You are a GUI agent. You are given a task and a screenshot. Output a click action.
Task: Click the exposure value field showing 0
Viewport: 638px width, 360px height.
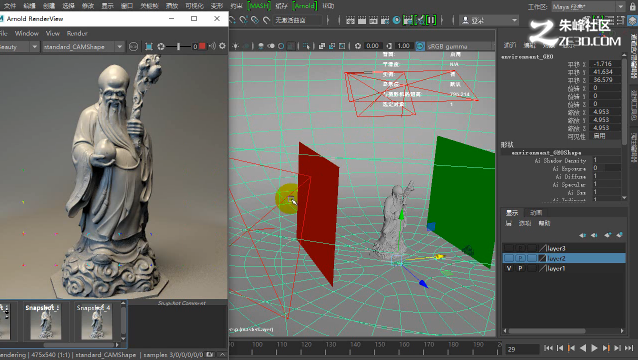(195, 47)
